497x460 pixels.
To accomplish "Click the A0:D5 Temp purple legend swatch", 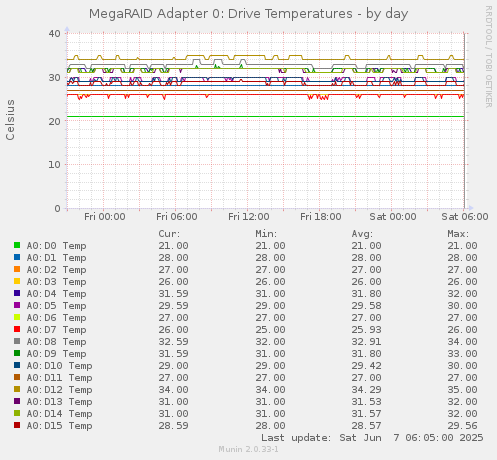I will [x=17, y=305].
